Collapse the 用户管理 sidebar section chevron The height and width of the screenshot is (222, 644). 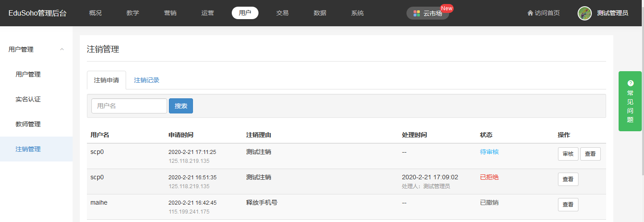tap(62, 49)
